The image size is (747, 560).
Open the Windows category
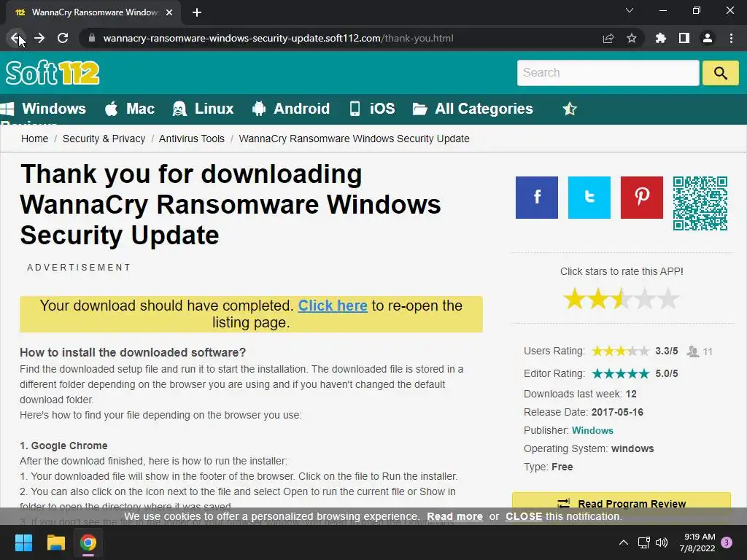click(43, 109)
